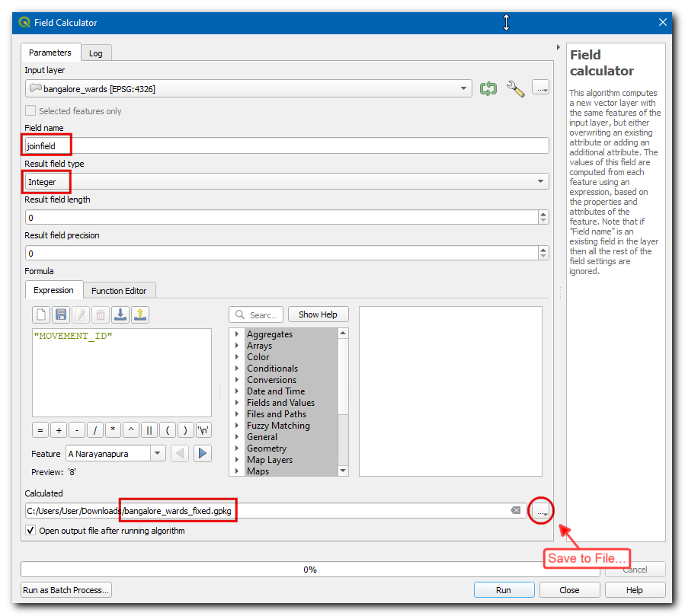The width and height of the screenshot is (685, 616).
Task: Click the Field name input joinfield
Action: tap(287, 145)
